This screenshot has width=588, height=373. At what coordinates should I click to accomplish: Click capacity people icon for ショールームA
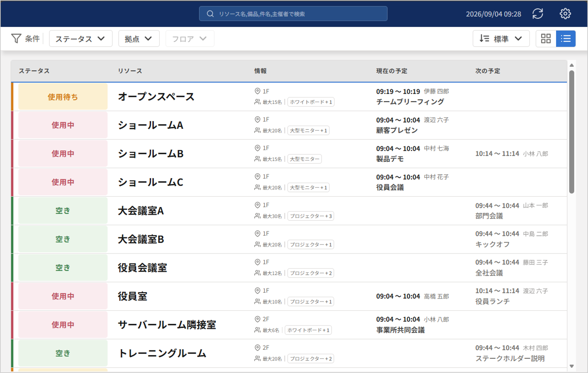[257, 130]
